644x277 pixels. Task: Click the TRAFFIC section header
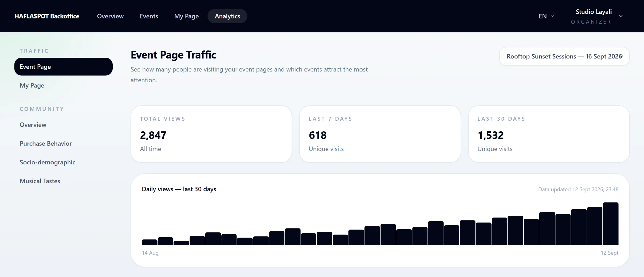34,51
